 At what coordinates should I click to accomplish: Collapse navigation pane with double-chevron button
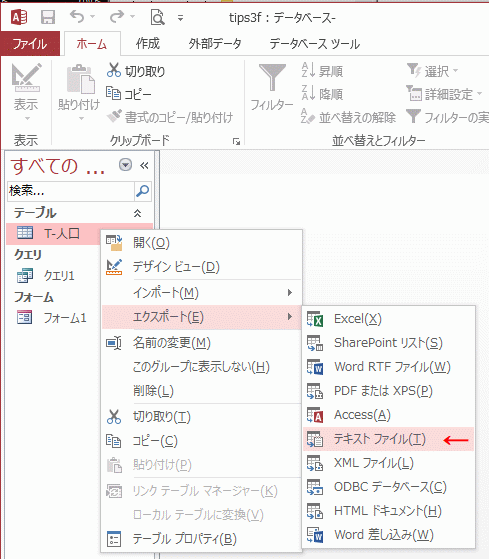tap(144, 165)
